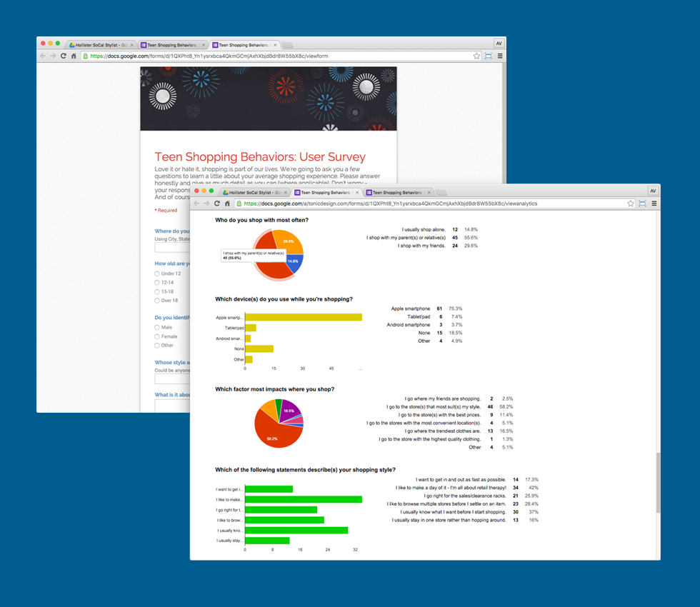Image resolution: width=700 pixels, height=607 pixels.
Task: Click yellow Apple smartphone bar
Action: [304, 317]
